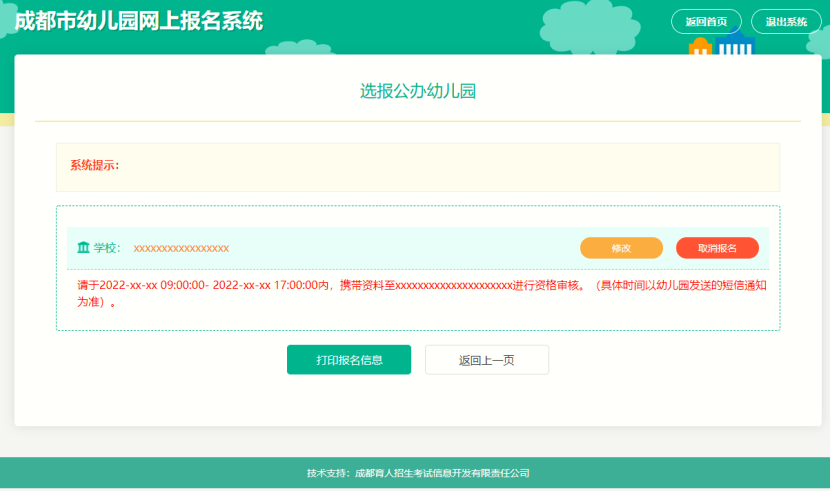Click the 系统提示 label
The height and width of the screenshot is (492, 831).
95,165
